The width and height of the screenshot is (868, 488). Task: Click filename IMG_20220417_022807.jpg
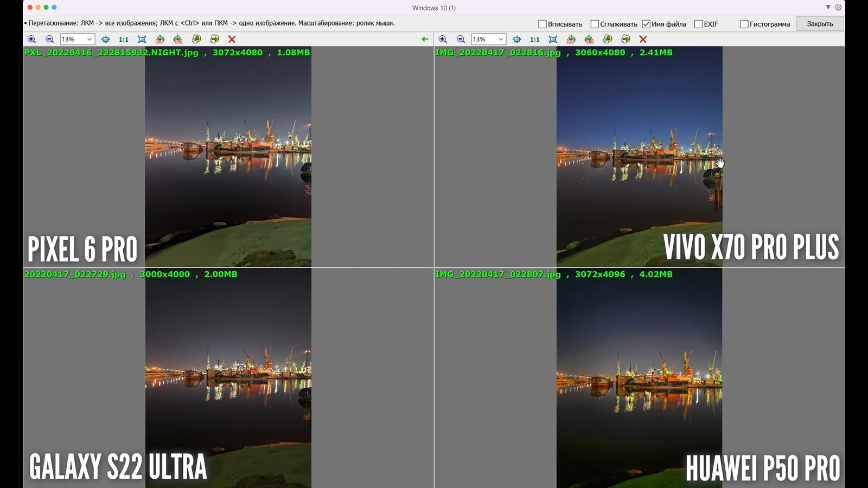[x=497, y=274]
